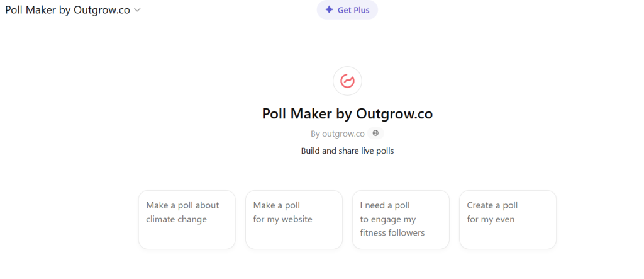Select 'Make a poll about climate change' suggestion
The width and height of the screenshot is (644, 279).
pos(187,220)
